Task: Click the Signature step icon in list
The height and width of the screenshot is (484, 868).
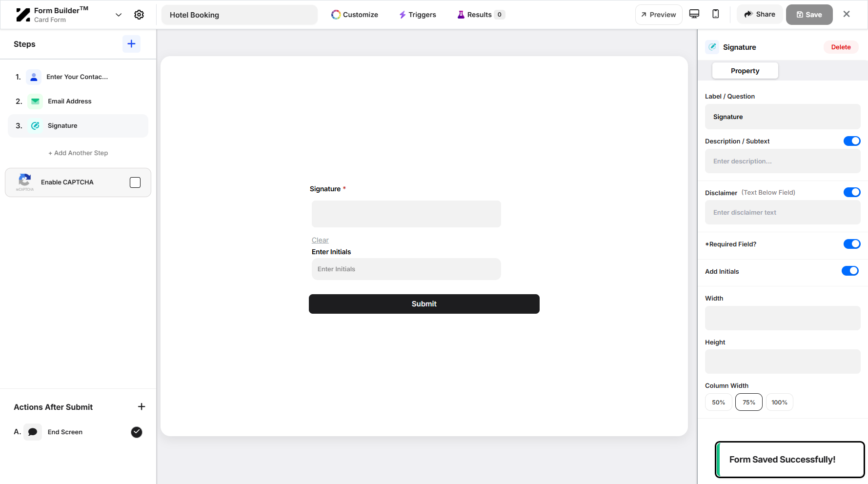Action: point(35,126)
